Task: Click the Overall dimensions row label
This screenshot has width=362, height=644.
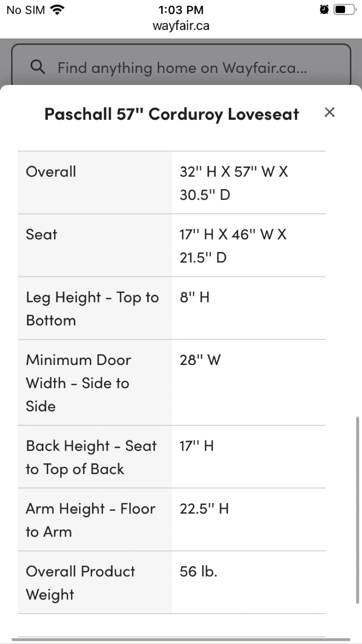Action: pos(51,172)
